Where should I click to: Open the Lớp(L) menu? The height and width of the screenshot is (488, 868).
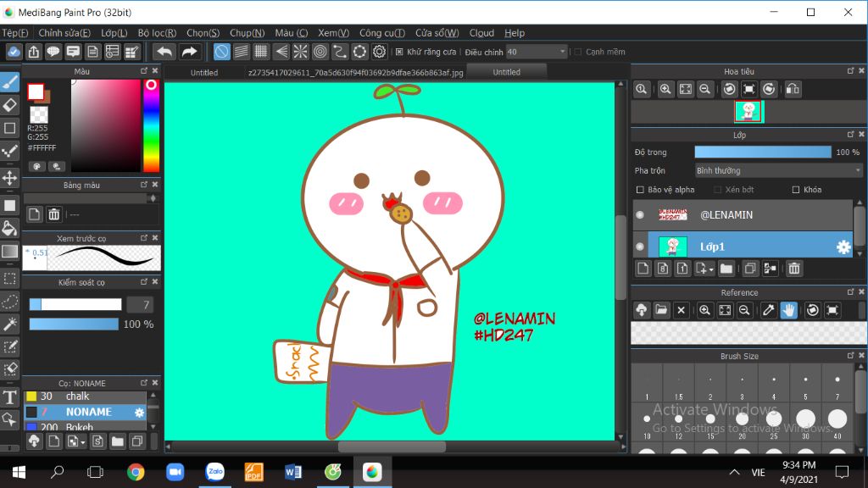(114, 33)
